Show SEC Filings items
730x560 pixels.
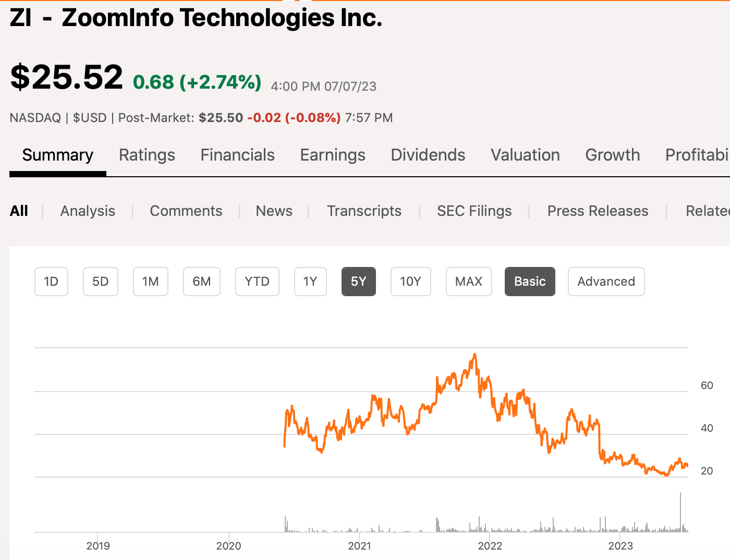[475, 211]
